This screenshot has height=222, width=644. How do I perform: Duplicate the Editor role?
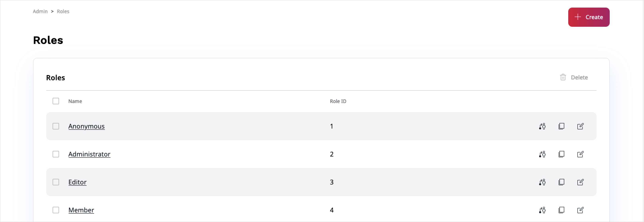pos(561,182)
